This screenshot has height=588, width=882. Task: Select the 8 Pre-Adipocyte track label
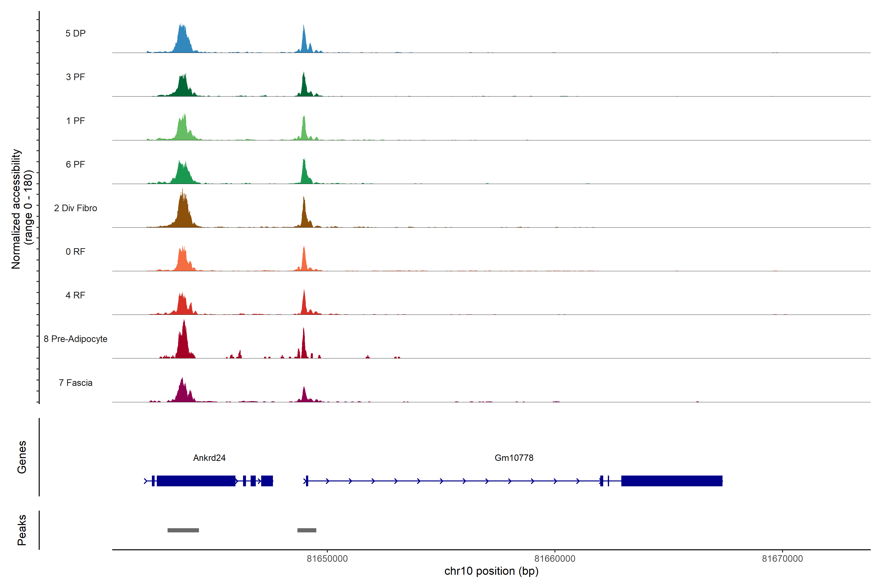75,339
